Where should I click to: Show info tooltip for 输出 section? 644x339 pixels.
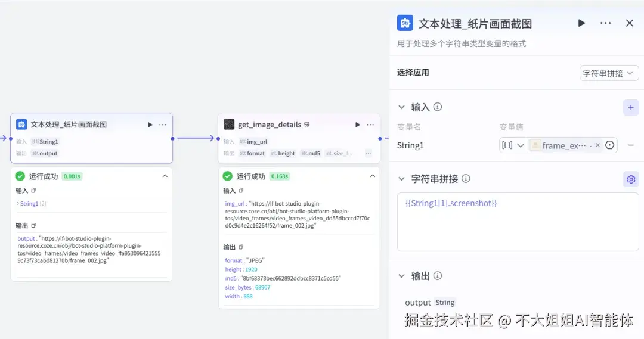click(438, 276)
